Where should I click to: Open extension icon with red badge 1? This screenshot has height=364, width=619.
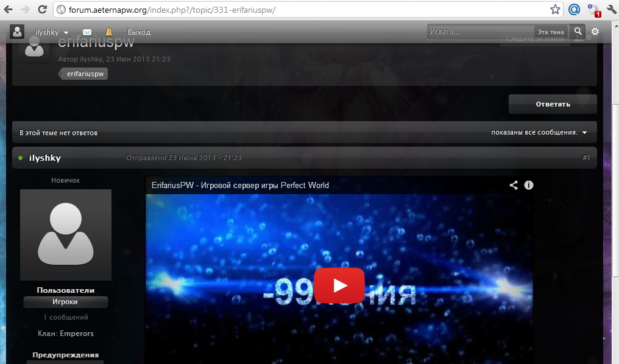594,10
